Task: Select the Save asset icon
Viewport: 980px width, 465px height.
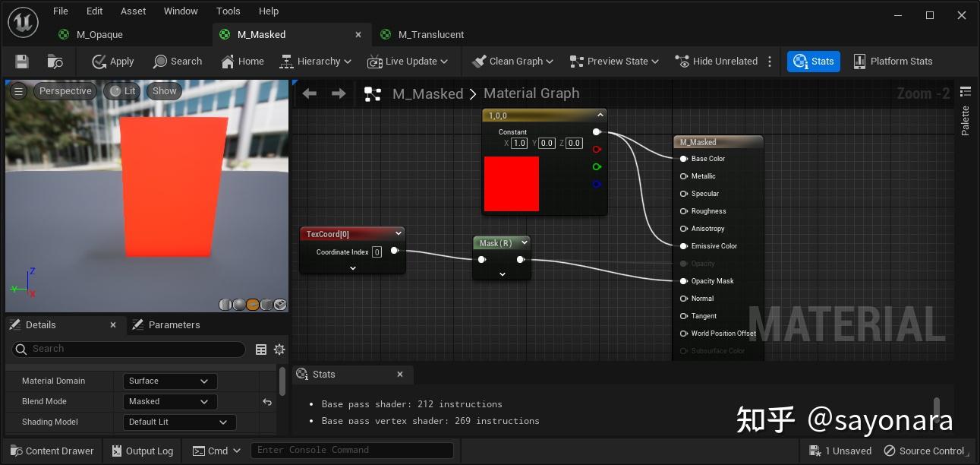Action: coord(21,61)
